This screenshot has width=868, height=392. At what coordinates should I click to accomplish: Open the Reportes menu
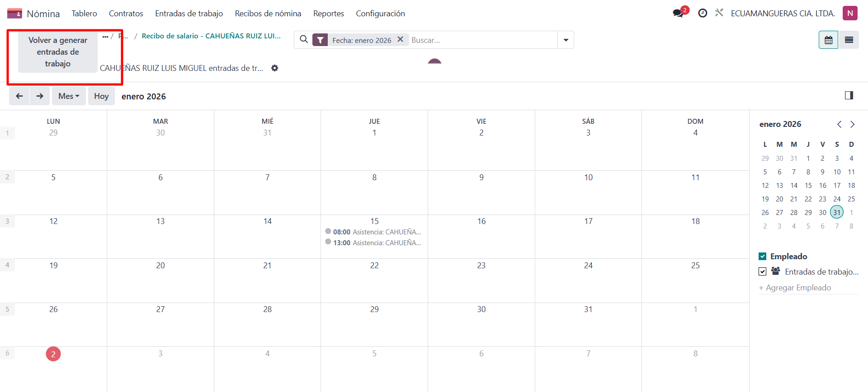coord(328,14)
